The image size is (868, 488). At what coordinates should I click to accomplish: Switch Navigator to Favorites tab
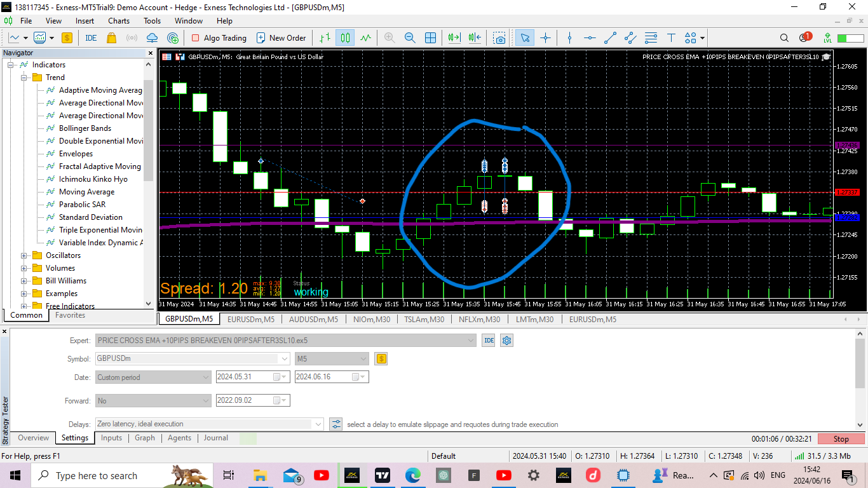point(70,315)
